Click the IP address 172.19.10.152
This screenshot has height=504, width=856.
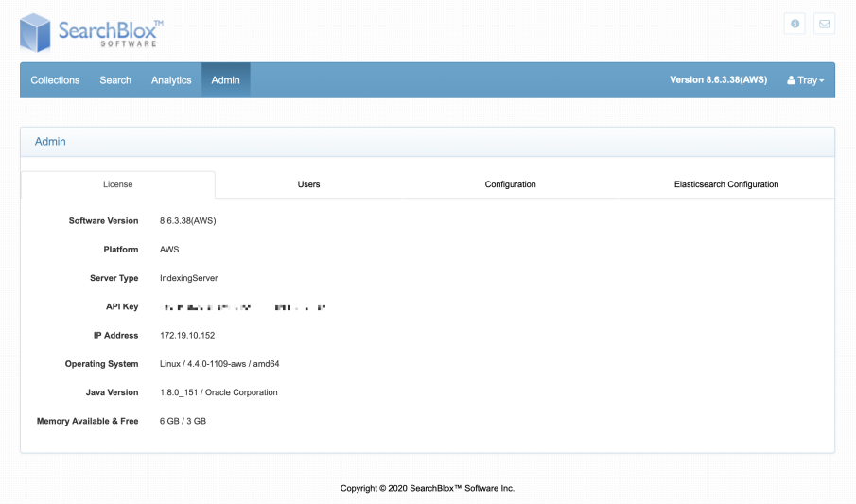188,336
